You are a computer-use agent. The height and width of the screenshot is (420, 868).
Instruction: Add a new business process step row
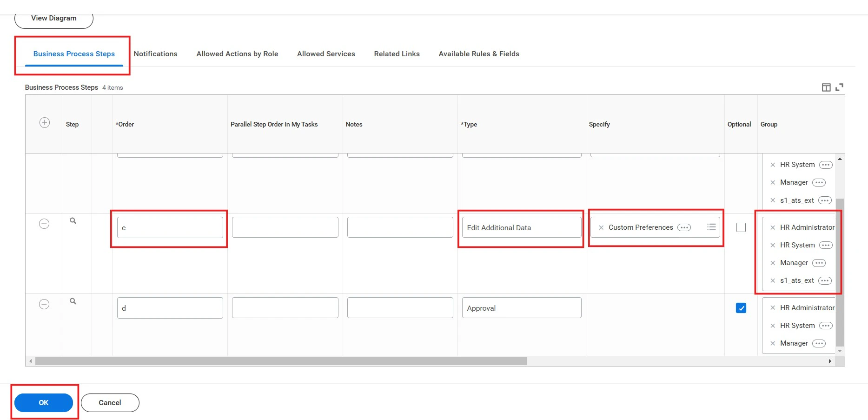44,122
